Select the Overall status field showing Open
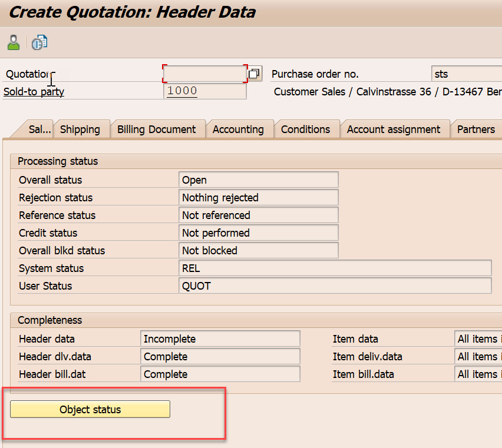Viewport: 502px width, 448px height. (x=258, y=180)
